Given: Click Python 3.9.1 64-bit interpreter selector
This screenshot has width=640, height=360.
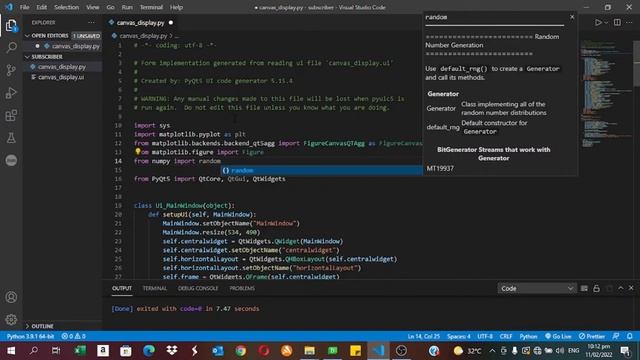Looking at the screenshot, I should click(31, 336).
